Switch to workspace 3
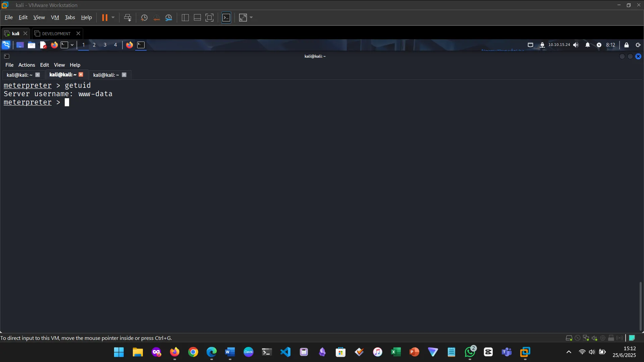 [105, 45]
